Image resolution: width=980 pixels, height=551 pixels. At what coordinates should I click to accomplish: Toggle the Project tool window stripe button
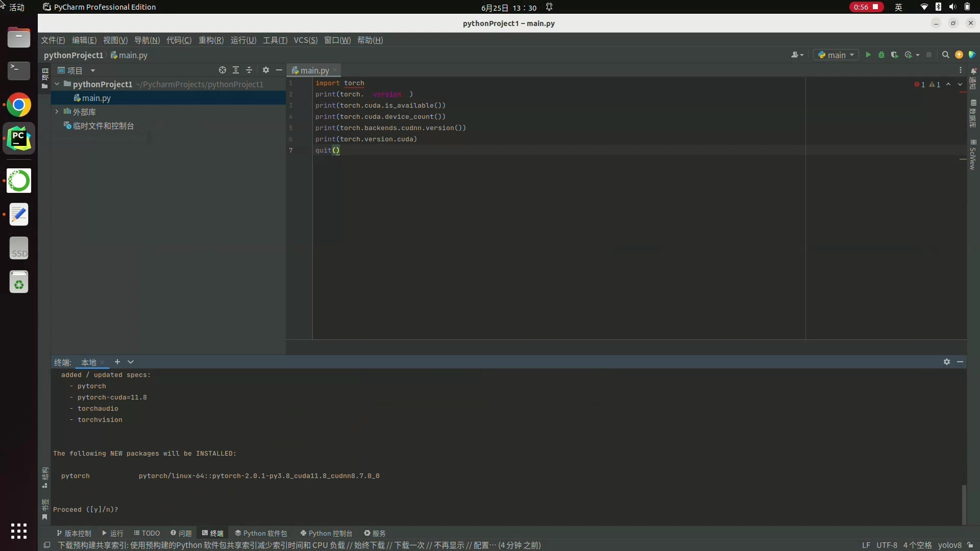[x=45, y=78]
